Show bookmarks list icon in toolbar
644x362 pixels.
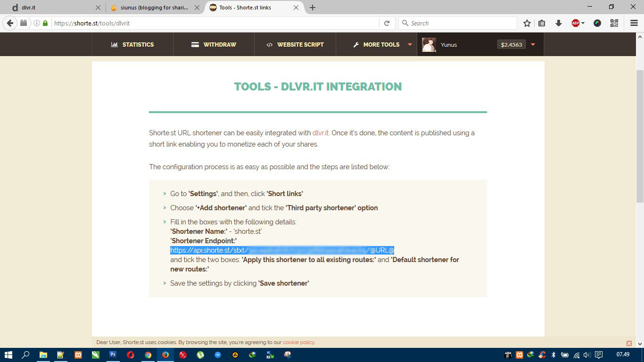click(542, 23)
